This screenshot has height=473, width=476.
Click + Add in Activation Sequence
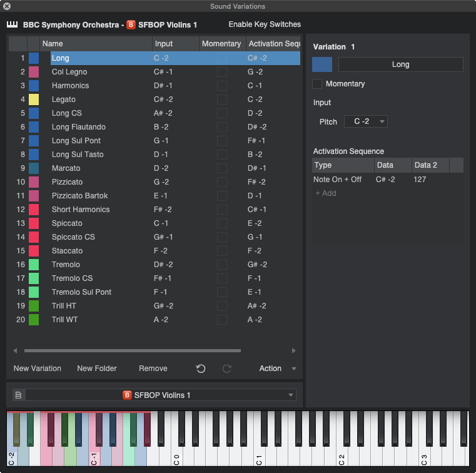point(326,193)
